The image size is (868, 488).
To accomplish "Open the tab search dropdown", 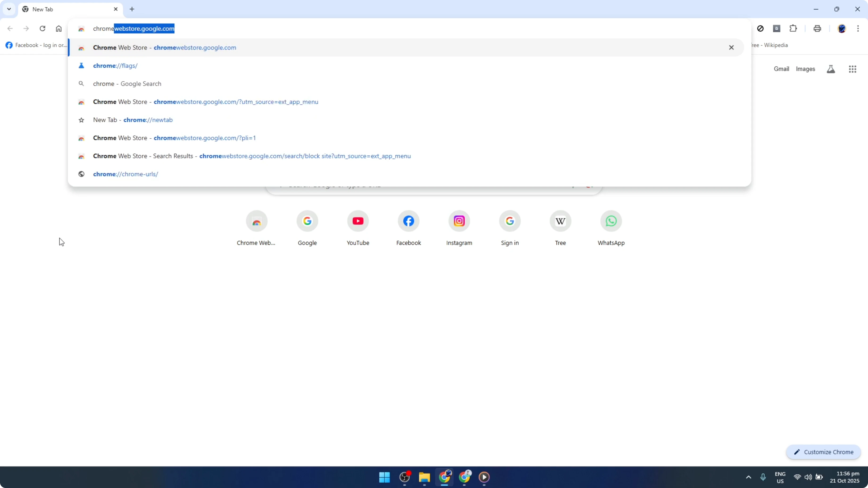I will tap(9, 9).
